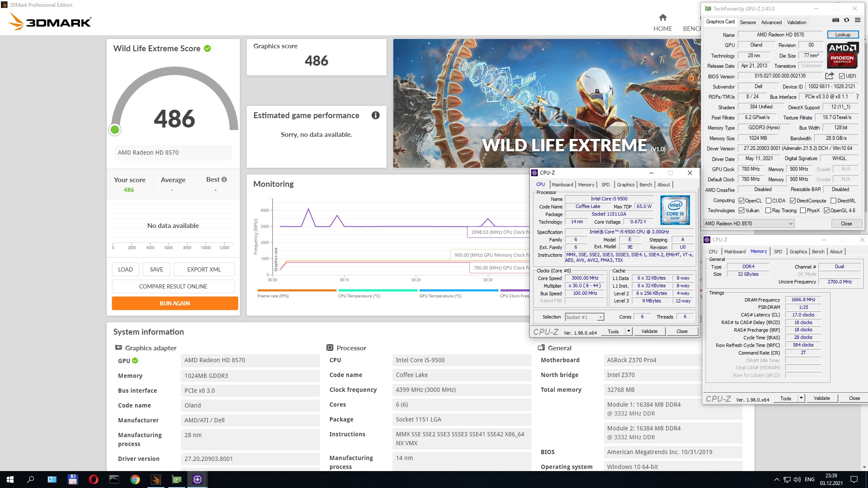Switch to GPU-Z via its taskbar icon
The image size is (868, 488).
(177, 480)
